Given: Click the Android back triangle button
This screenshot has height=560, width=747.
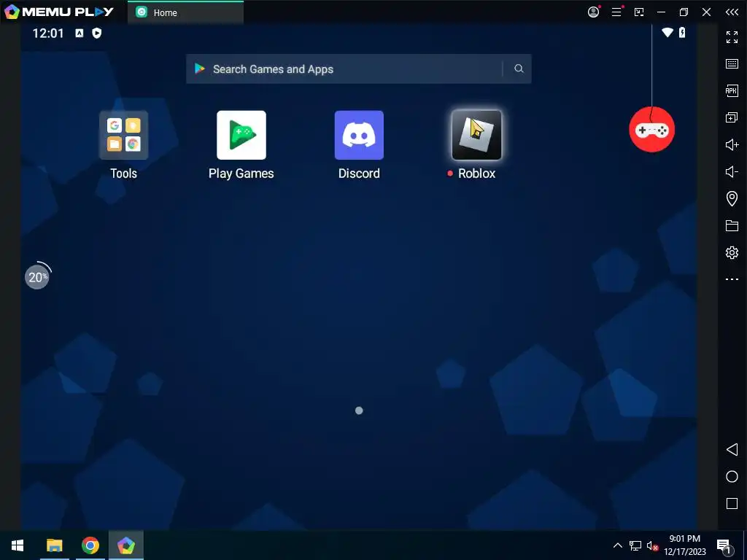Looking at the screenshot, I should tap(732, 449).
